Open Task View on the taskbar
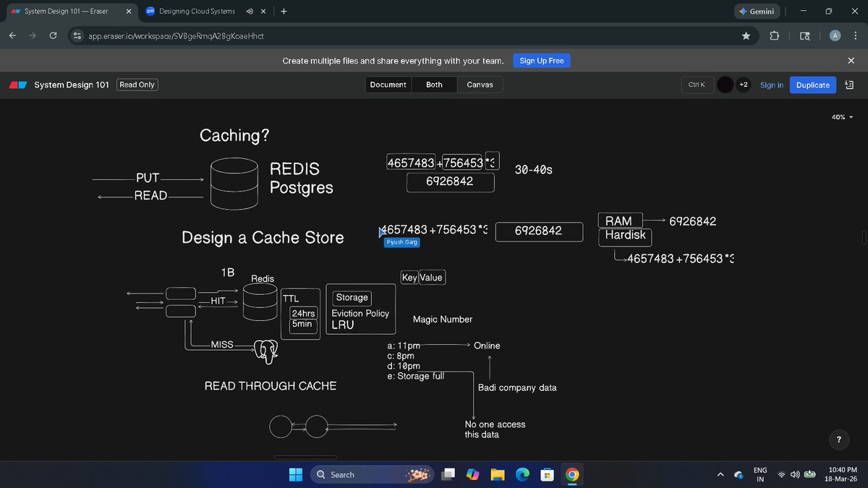Viewport: 868px width, 488px height. click(449, 474)
